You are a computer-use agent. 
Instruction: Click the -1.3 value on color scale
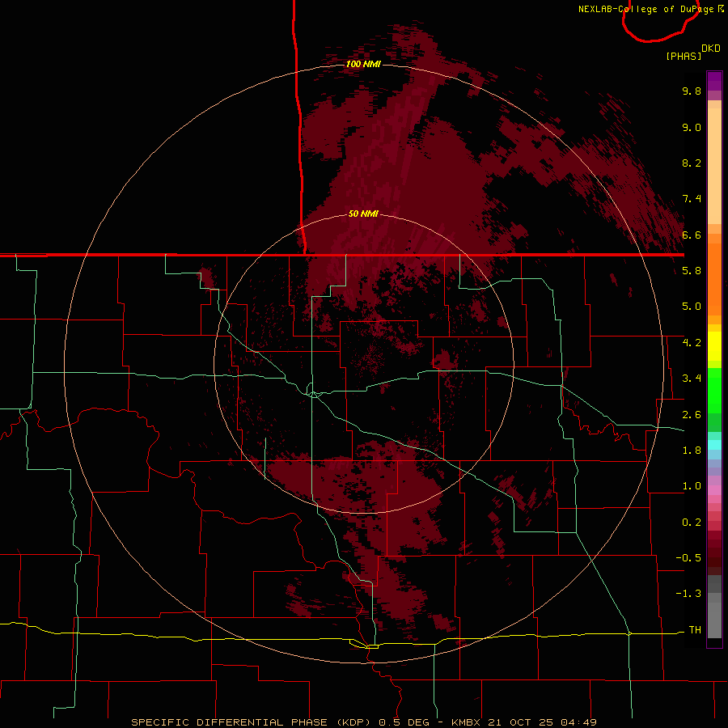tap(688, 594)
